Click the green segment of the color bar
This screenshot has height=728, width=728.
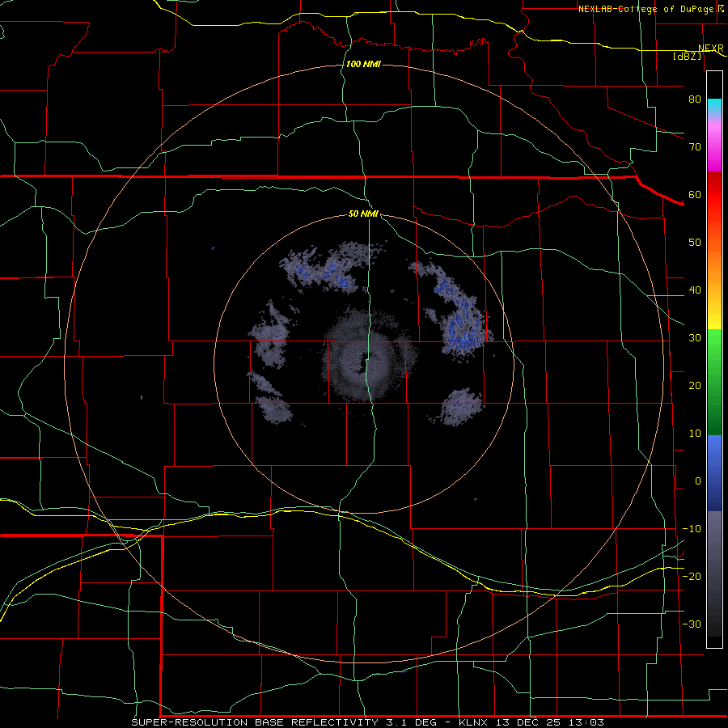[x=714, y=382]
